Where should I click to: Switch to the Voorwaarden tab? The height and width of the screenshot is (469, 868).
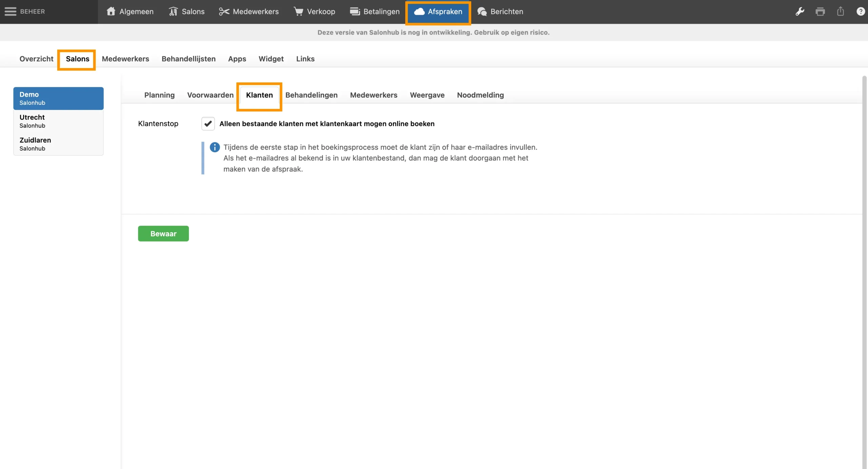210,95
